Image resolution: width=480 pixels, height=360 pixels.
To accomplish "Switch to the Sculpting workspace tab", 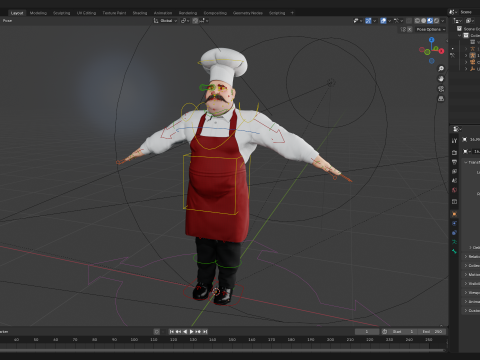I will (61, 13).
